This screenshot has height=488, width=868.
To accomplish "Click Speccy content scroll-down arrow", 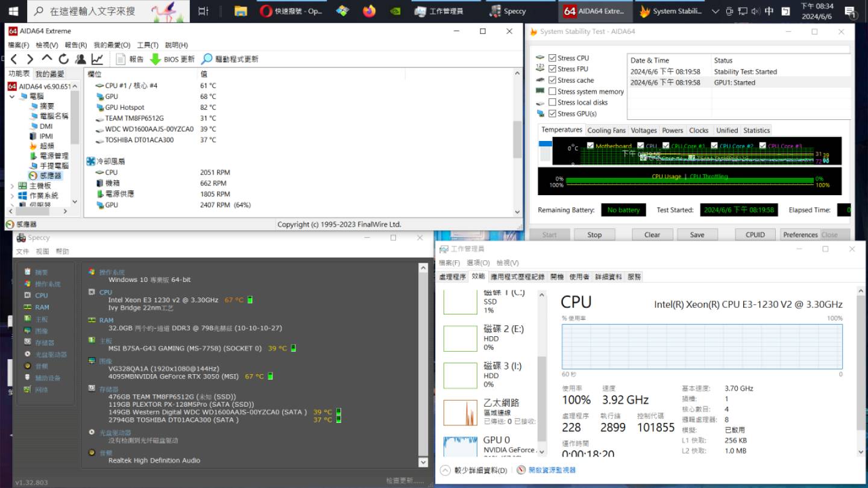I will [x=423, y=462].
